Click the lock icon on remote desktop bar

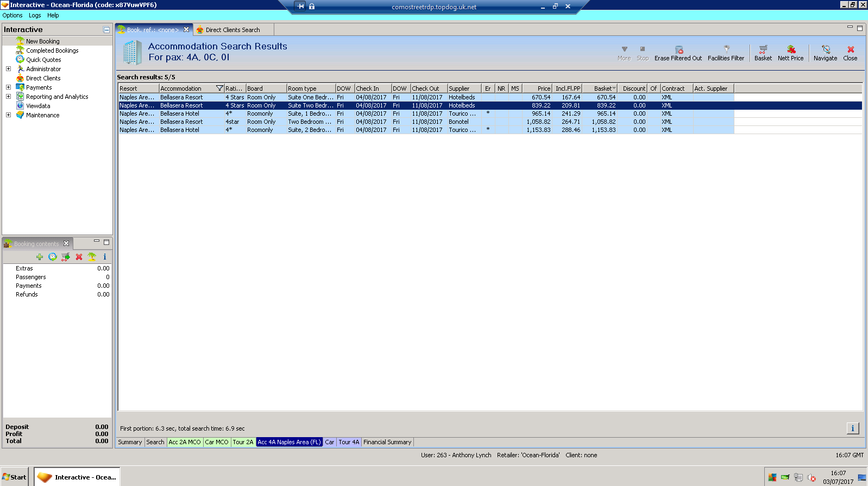(312, 7)
